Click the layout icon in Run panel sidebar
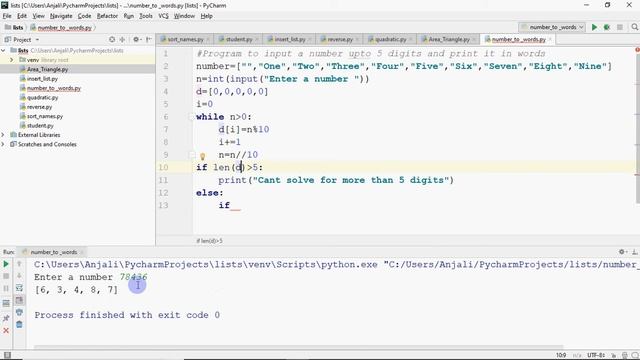The height and width of the screenshot is (360, 640). tap(6, 303)
